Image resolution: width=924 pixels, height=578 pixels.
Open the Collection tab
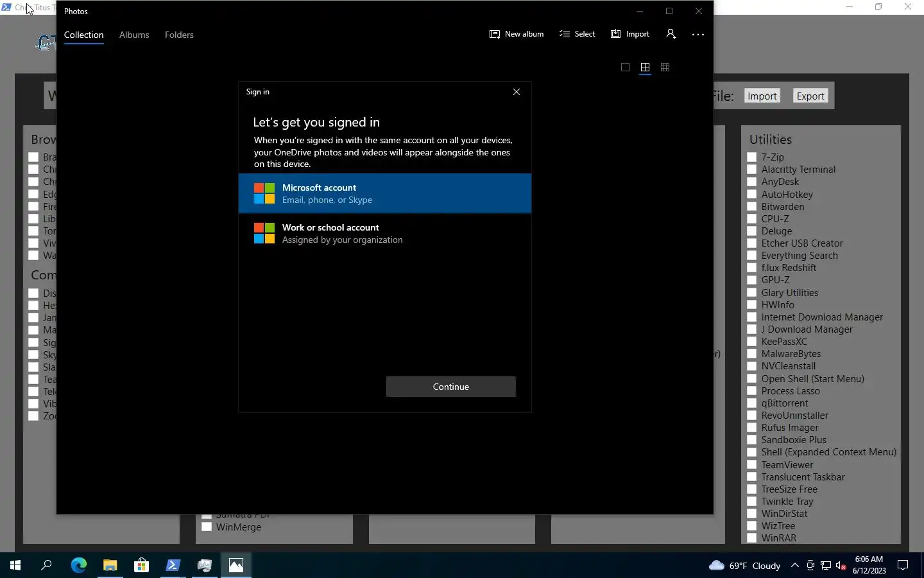pos(83,35)
